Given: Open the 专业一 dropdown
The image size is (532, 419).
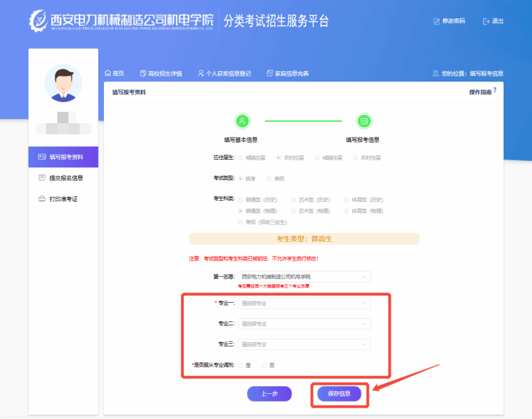Looking at the screenshot, I should pyautogui.click(x=304, y=303).
